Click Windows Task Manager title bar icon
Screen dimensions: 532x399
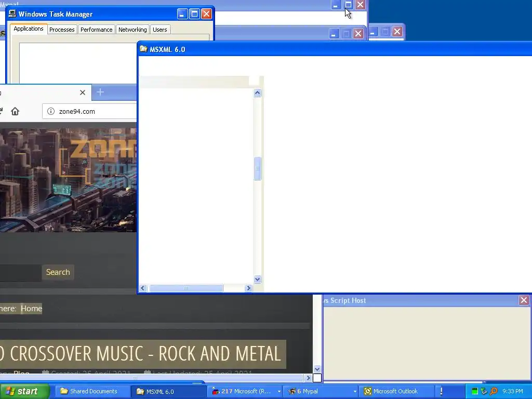point(12,14)
